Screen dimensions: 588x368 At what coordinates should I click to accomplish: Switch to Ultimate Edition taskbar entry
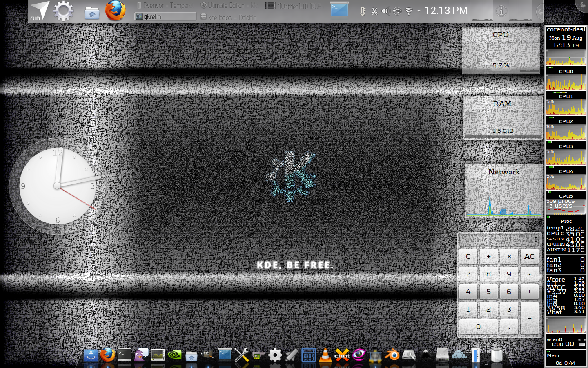(229, 5)
